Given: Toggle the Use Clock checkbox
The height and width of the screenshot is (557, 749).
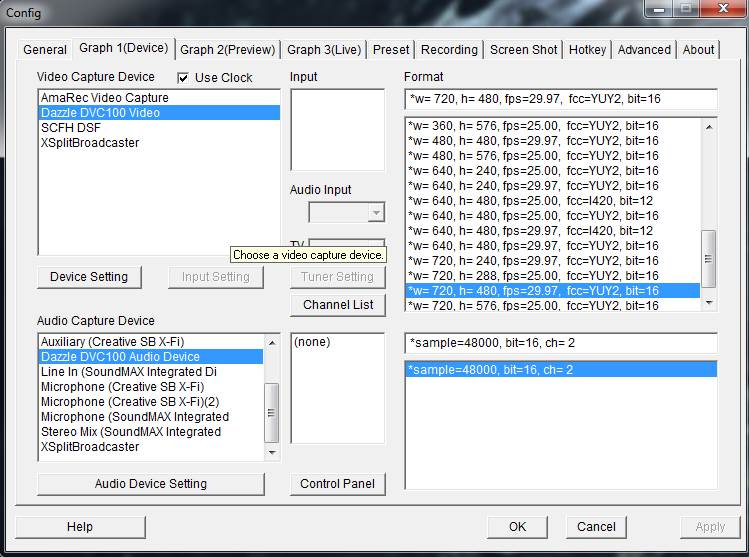Looking at the screenshot, I should (183, 77).
